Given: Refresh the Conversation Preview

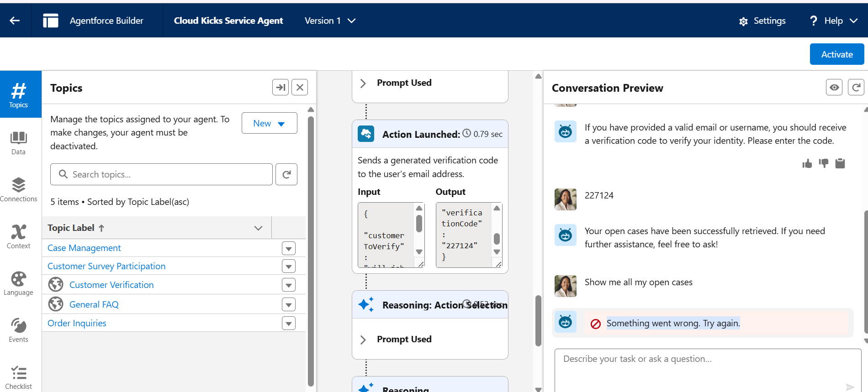Looking at the screenshot, I should click(x=856, y=87).
